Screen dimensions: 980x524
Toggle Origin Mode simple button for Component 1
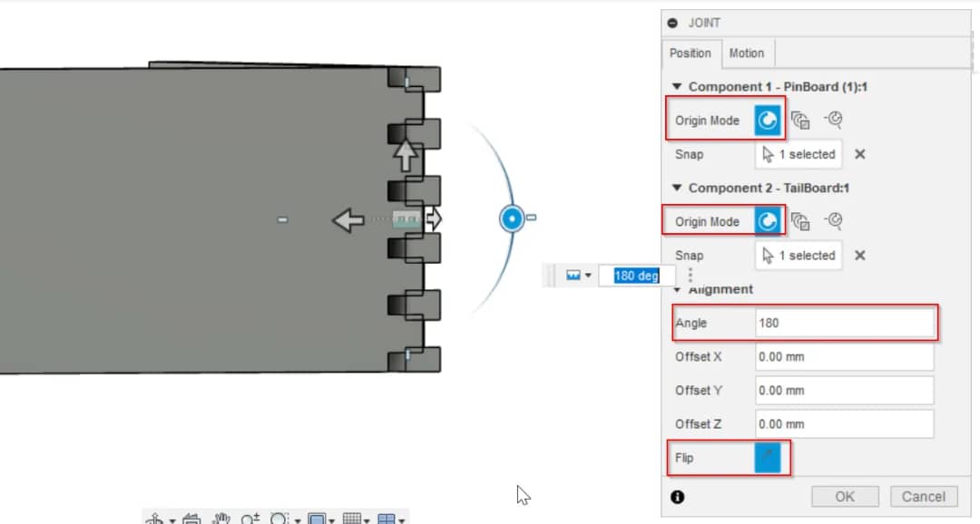point(768,121)
